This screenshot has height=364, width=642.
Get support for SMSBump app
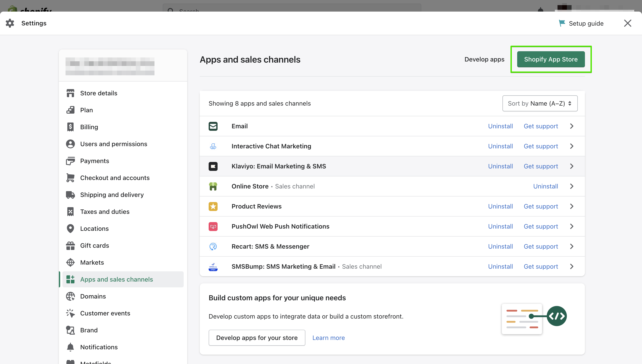point(541,266)
